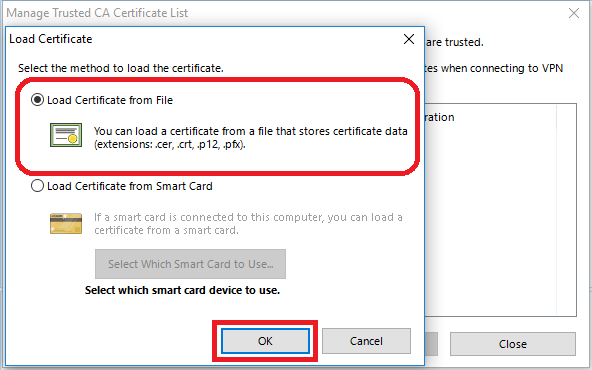This screenshot has width=592, height=370.
Task: Click the X icon of Manage Trusted CA Certificate List
Action: 574,13
